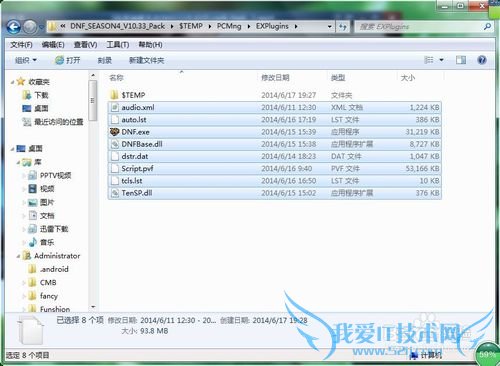Viewport: 500px width, 366px height.
Task: Select the 视频 library icon
Action: (x=32, y=189)
